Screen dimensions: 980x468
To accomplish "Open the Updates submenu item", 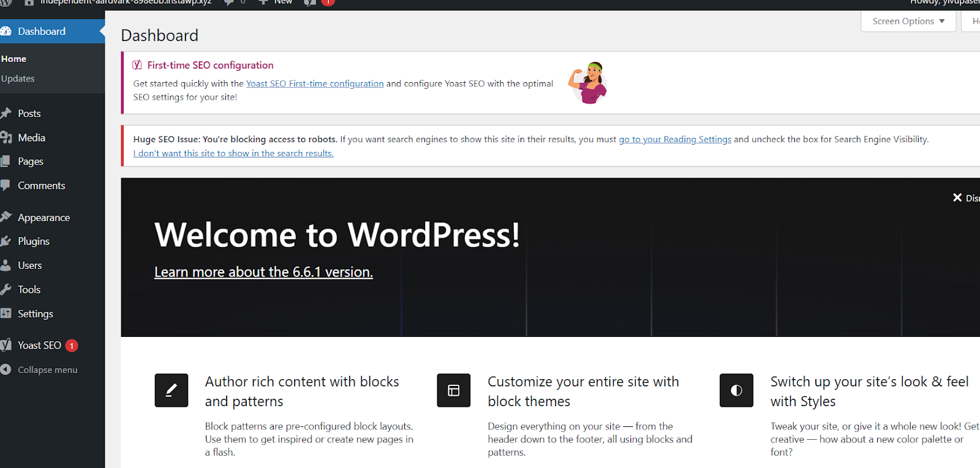I will coord(18,78).
